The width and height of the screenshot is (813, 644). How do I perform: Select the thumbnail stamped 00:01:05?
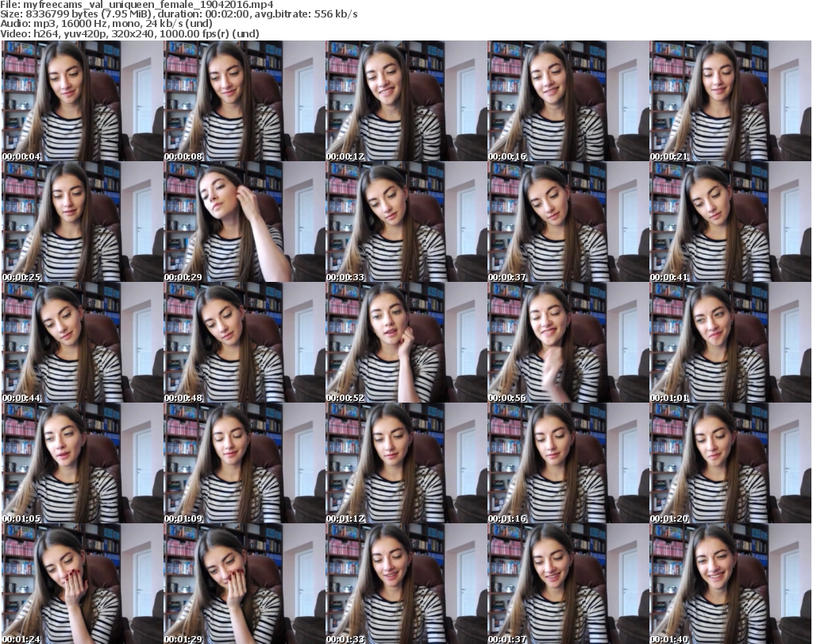tap(83, 463)
